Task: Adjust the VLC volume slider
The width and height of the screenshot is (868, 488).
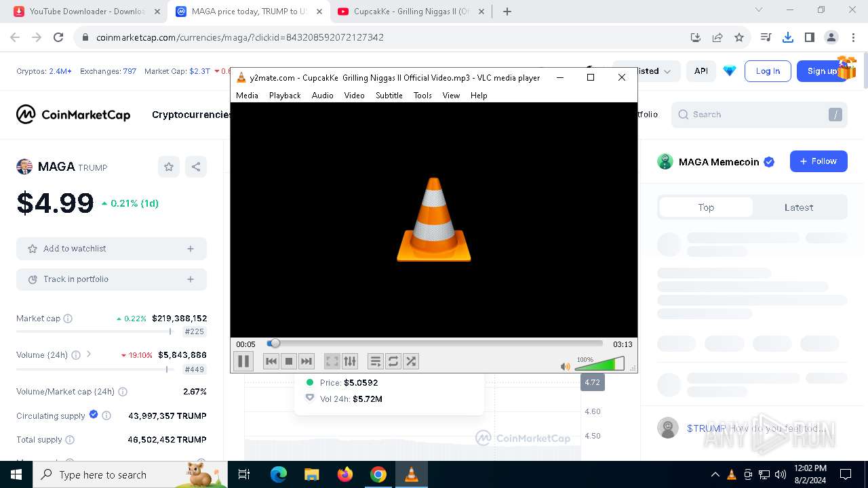Action: click(x=599, y=365)
